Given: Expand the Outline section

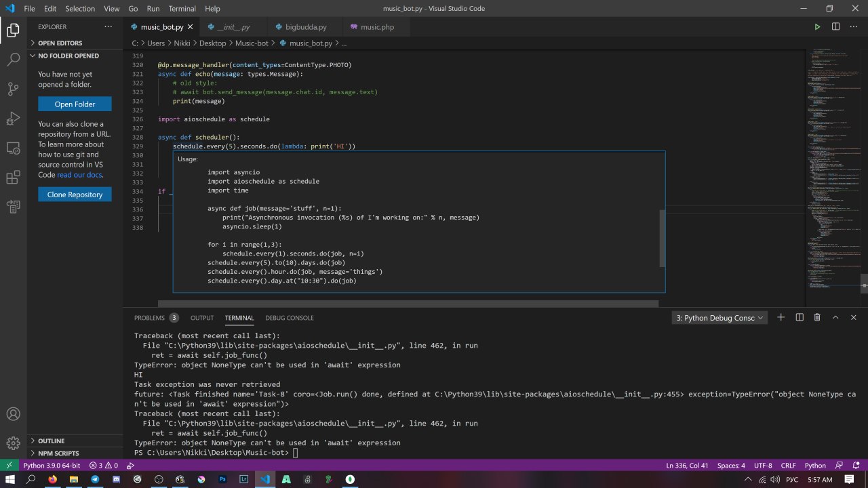Looking at the screenshot, I should click(75, 441).
